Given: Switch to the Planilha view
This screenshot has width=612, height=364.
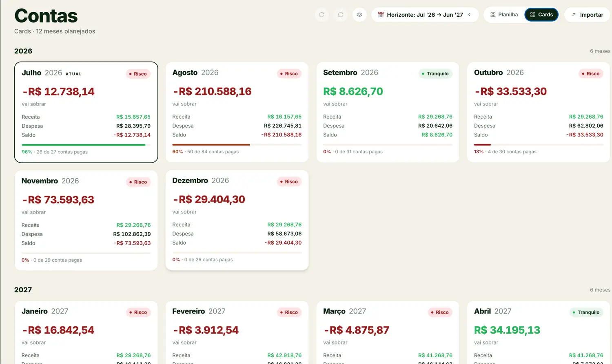Looking at the screenshot, I should (504, 15).
